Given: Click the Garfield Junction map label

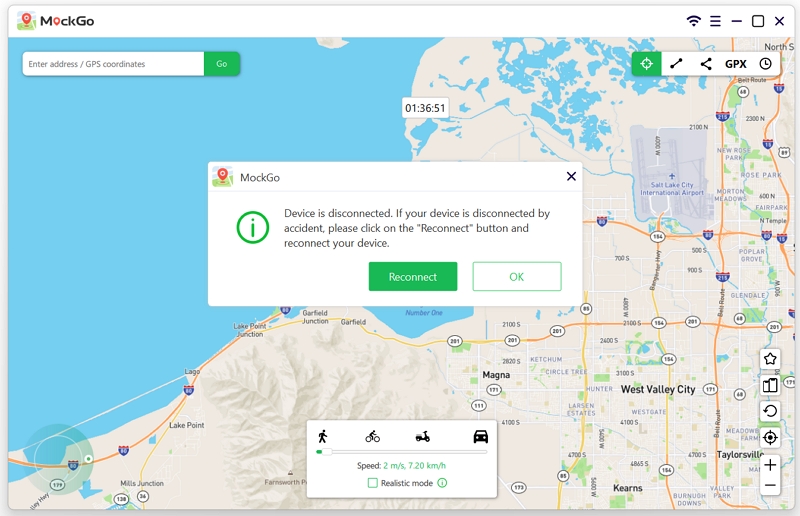Looking at the screenshot, I should point(315,317).
